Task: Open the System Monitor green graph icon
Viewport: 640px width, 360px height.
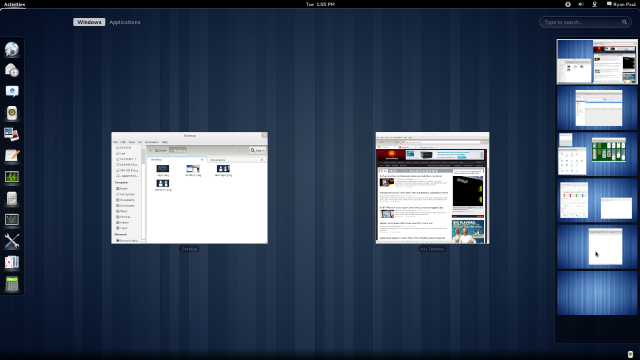Action: 12,177
